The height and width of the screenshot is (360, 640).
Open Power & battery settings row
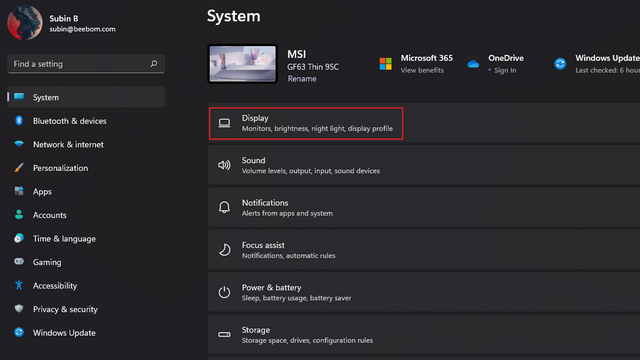point(424,292)
